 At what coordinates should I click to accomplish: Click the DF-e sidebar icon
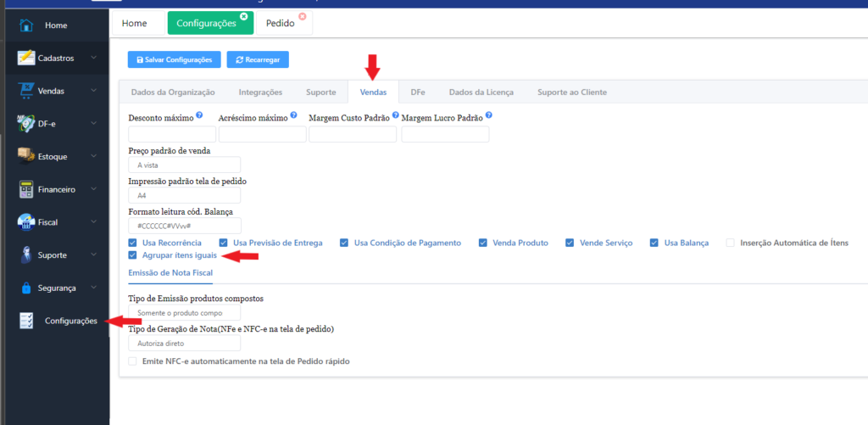pos(26,124)
